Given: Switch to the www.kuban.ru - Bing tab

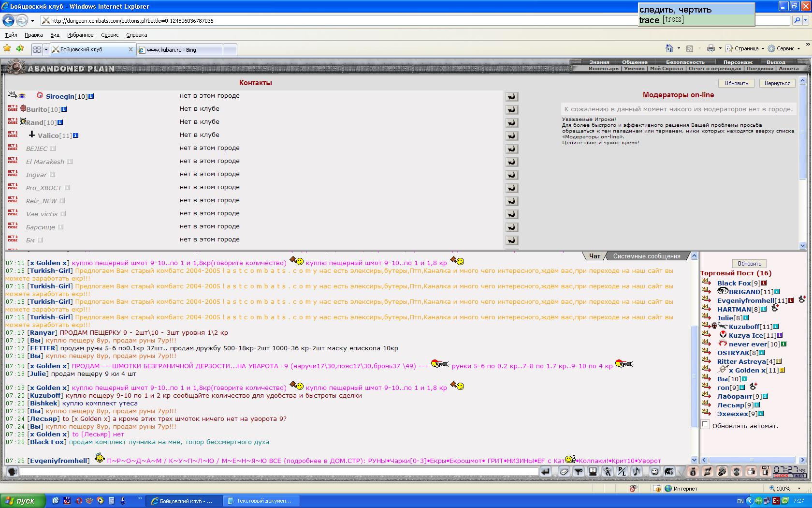Looking at the screenshot, I should tap(180, 49).
